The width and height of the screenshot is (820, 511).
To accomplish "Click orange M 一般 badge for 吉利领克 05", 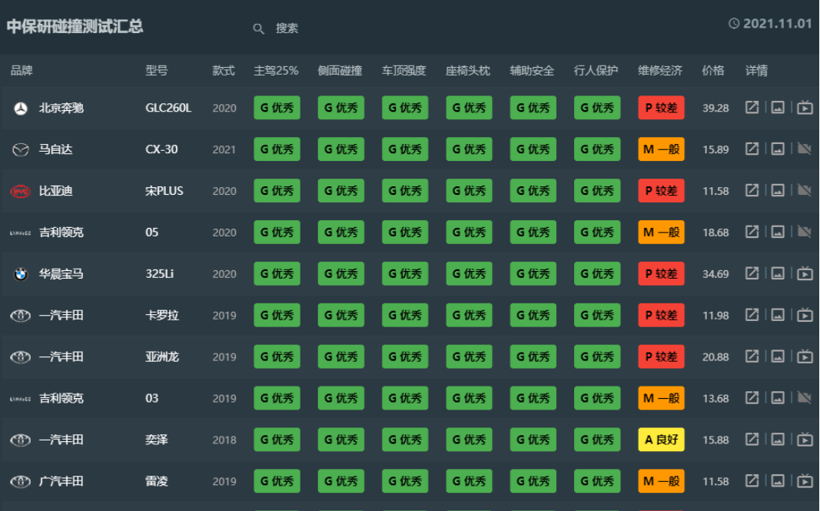I will click(661, 232).
